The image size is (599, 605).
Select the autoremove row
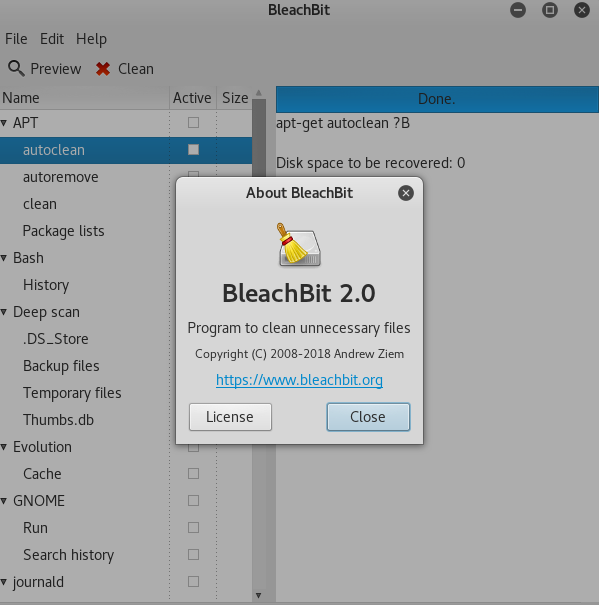coord(61,177)
